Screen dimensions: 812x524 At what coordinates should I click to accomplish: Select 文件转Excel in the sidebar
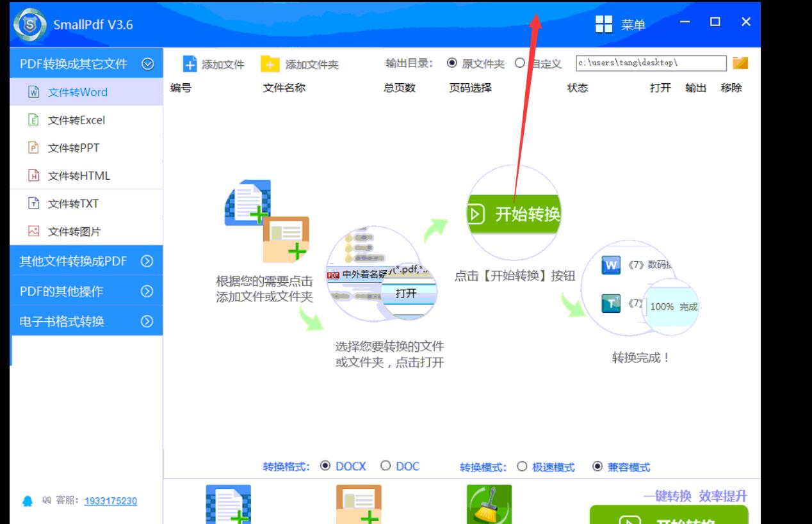tap(76, 120)
